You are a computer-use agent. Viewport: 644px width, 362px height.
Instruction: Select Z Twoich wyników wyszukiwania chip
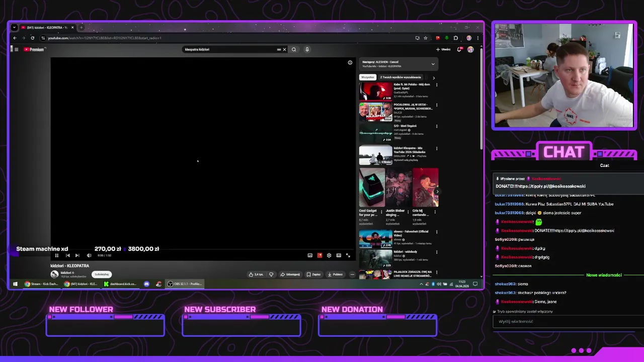click(x=400, y=77)
